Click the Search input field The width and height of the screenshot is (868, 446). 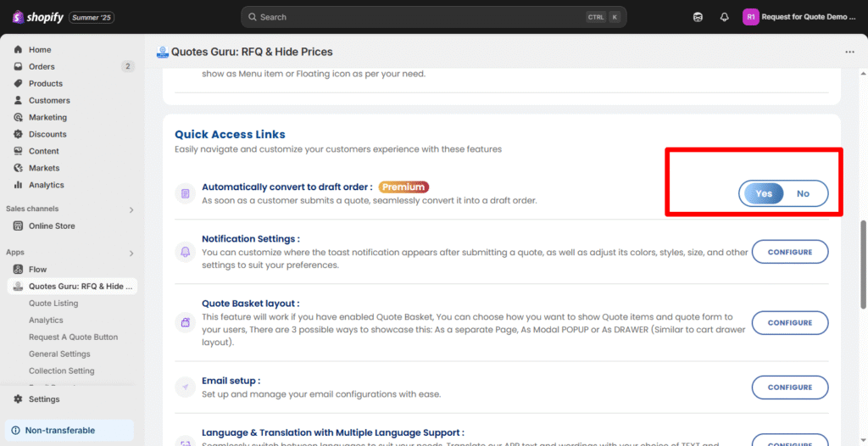[x=433, y=17]
